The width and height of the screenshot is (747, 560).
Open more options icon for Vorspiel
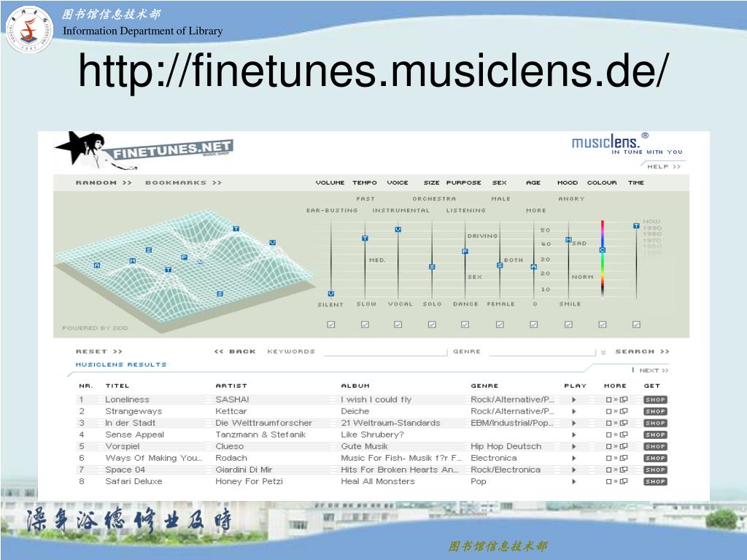coord(617,447)
